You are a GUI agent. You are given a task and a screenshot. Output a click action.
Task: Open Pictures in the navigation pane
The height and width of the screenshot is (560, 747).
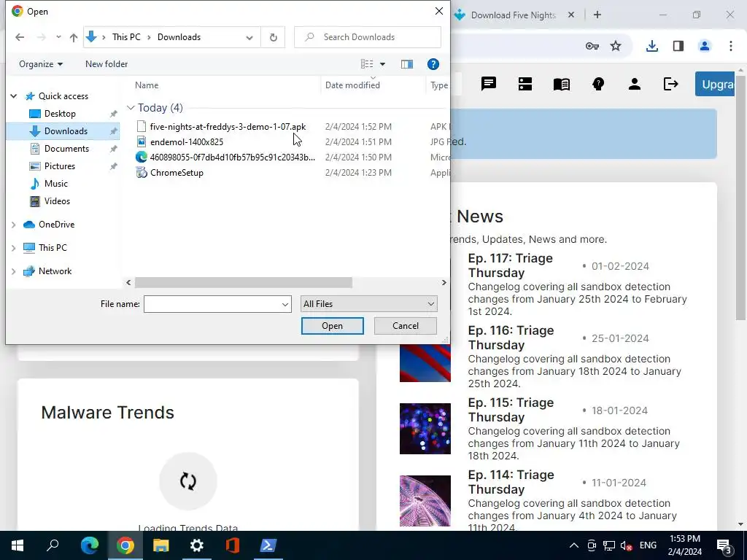tap(59, 166)
